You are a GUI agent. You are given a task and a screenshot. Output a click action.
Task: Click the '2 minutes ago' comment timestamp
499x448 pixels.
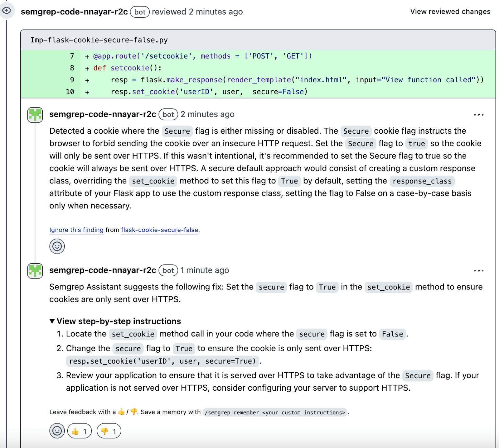pyautogui.click(x=207, y=114)
